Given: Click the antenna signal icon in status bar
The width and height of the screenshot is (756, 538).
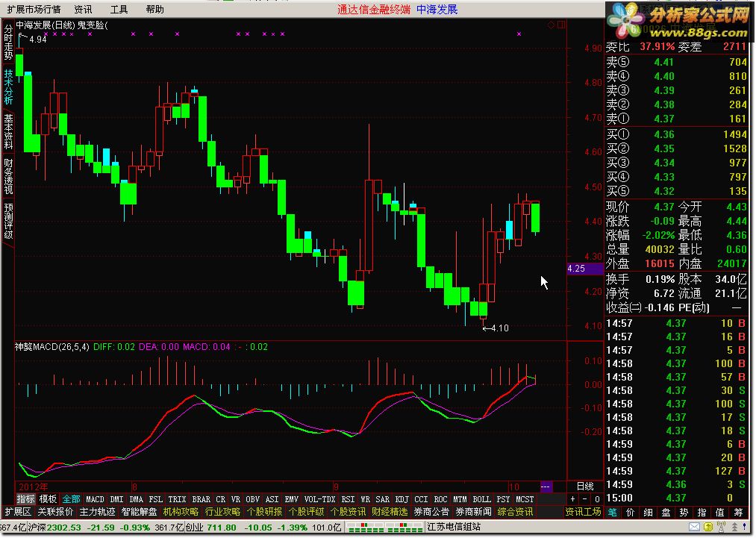Looking at the screenshot, I should tap(721, 527).
